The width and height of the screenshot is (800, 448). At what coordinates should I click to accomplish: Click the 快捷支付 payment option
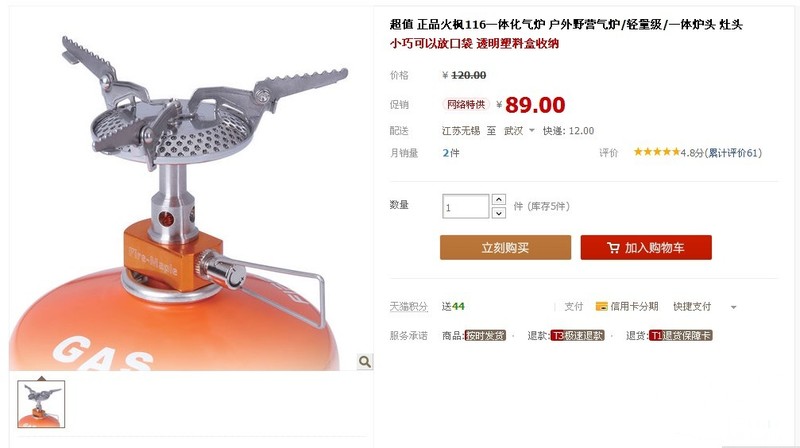pos(692,306)
